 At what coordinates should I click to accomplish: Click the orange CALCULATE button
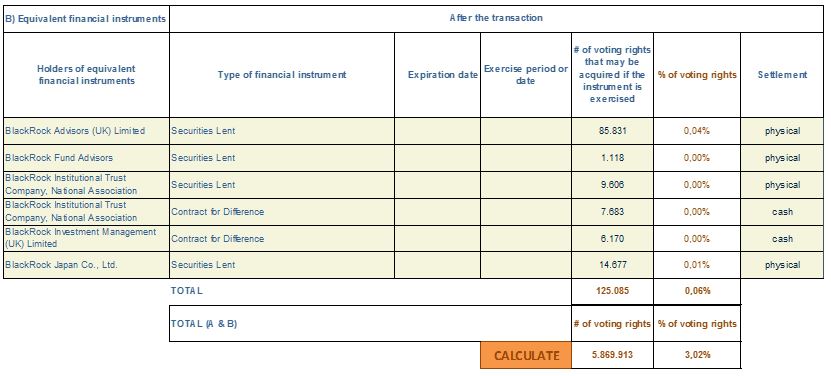coord(526,355)
